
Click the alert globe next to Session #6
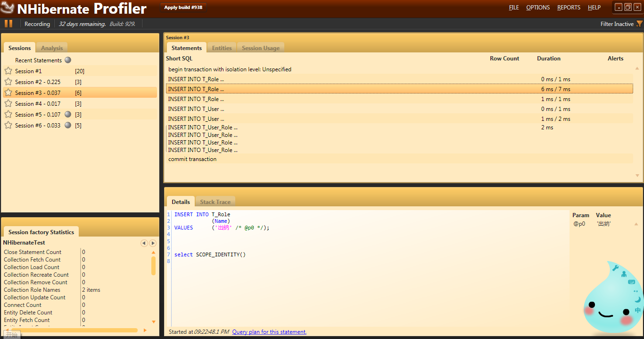(x=67, y=125)
